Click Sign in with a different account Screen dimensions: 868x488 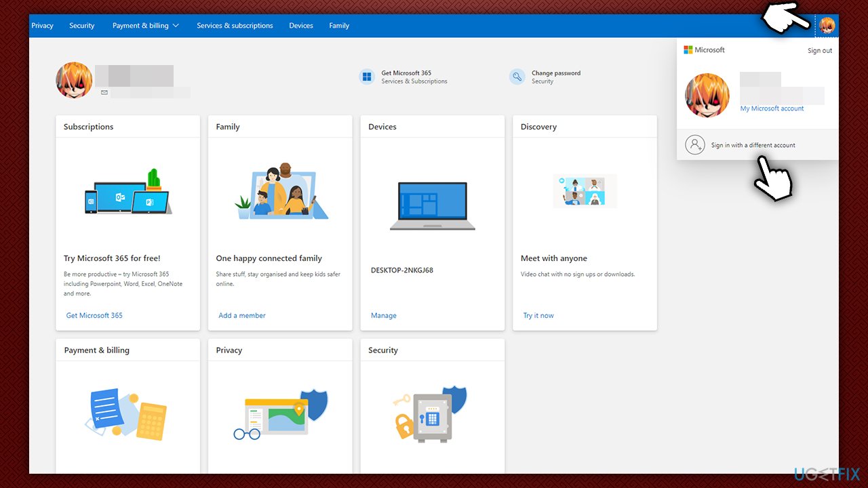pyautogui.click(x=753, y=145)
